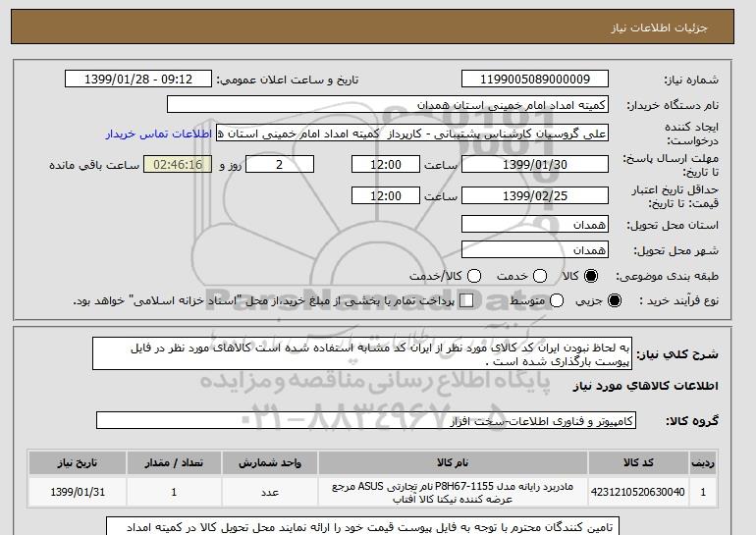Image resolution: width=756 pixels, height=535 pixels.
Task: Click unit cell عدد in row 1
Action: (270, 492)
